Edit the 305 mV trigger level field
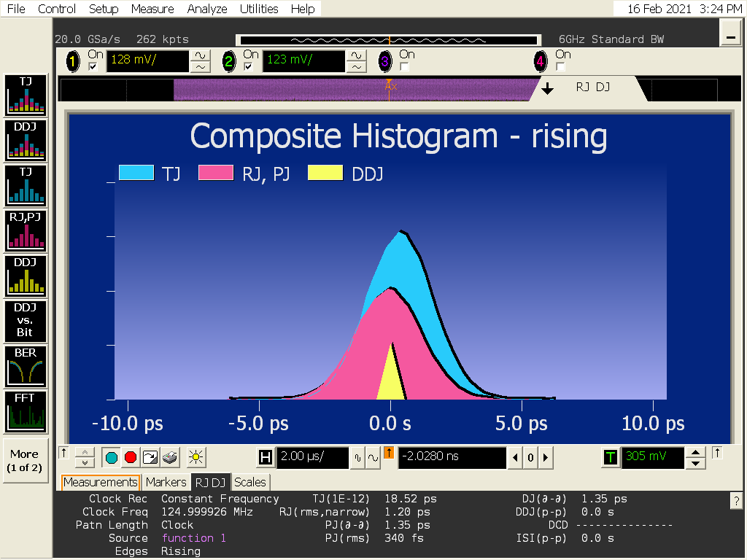The width and height of the screenshot is (747, 560). 653,458
